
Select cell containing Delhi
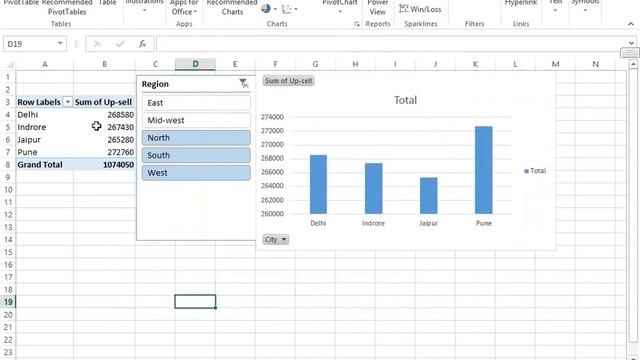pos(44,115)
